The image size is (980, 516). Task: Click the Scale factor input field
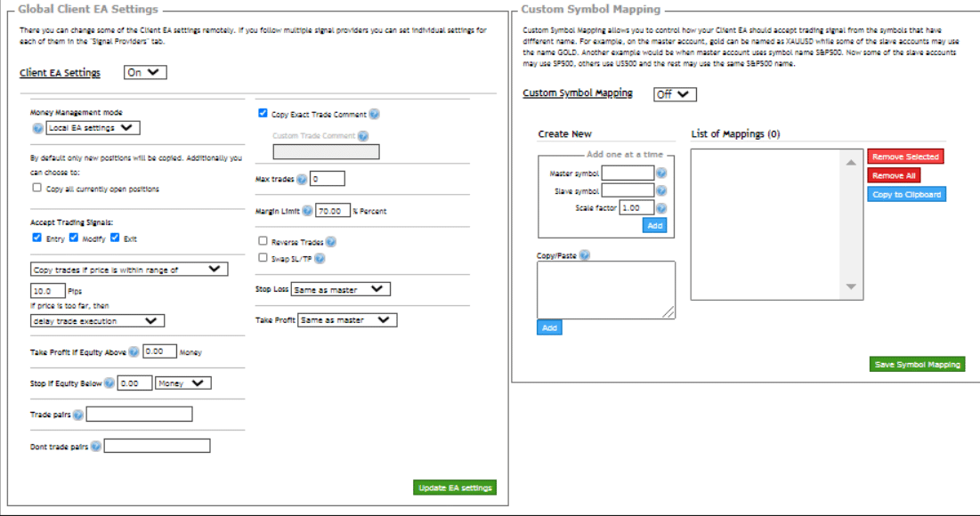(637, 207)
